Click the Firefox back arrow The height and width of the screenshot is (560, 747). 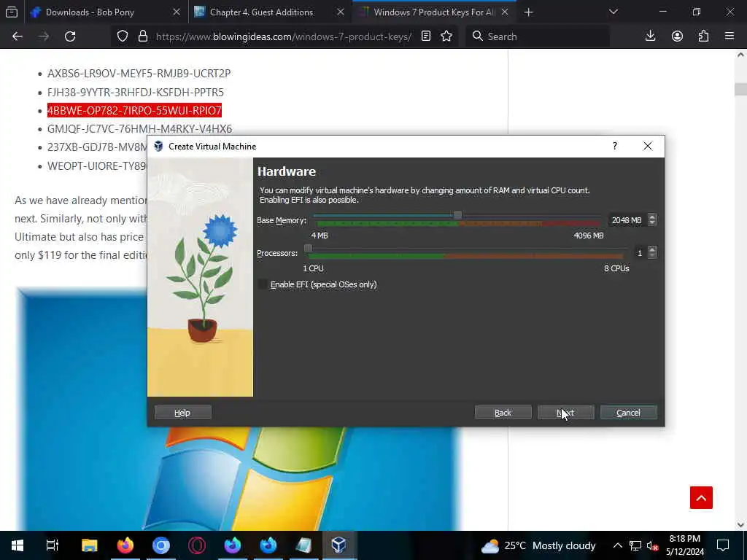click(18, 36)
